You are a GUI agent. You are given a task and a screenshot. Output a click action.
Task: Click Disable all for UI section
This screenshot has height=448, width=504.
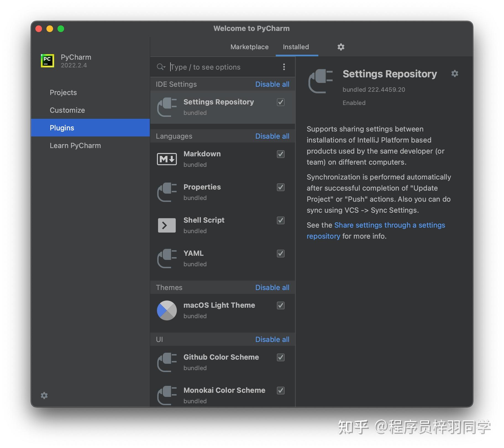(272, 339)
